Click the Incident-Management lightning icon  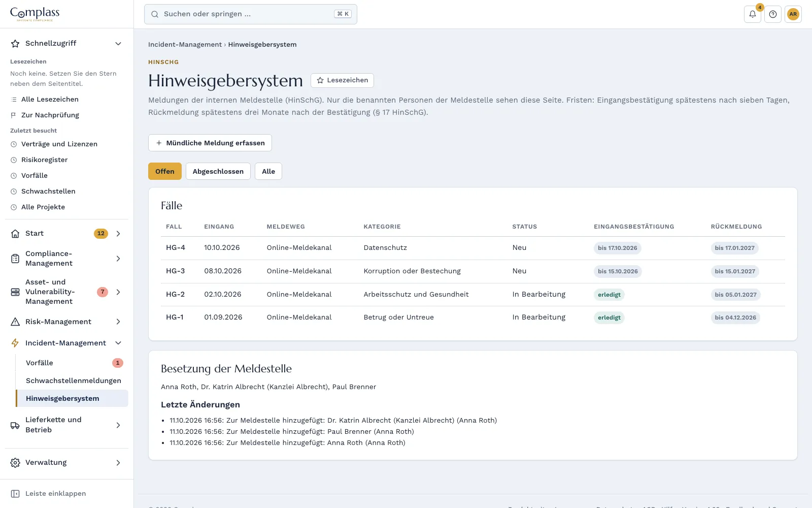tap(15, 343)
